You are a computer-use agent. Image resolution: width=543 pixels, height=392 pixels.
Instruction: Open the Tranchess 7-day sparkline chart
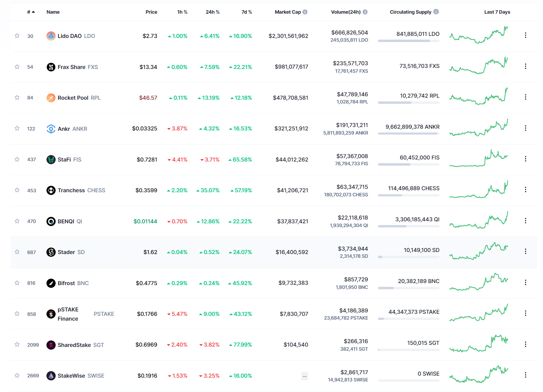point(478,190)
